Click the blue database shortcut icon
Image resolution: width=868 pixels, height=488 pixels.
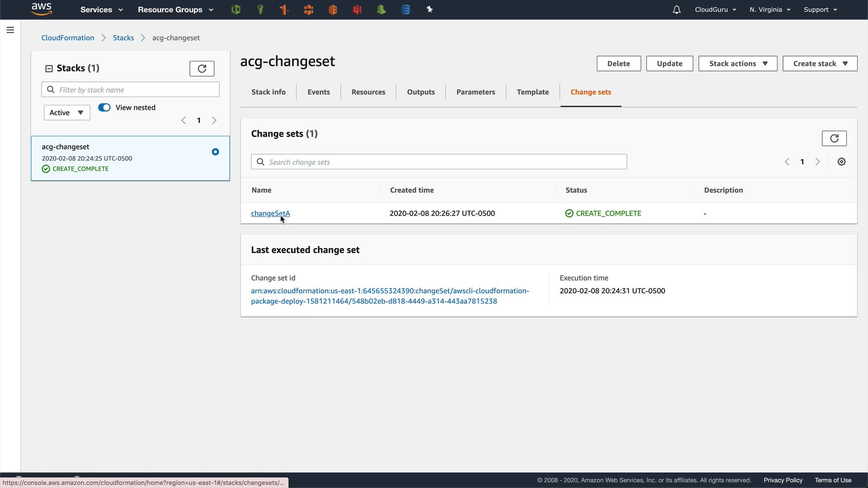pos(406,9)
